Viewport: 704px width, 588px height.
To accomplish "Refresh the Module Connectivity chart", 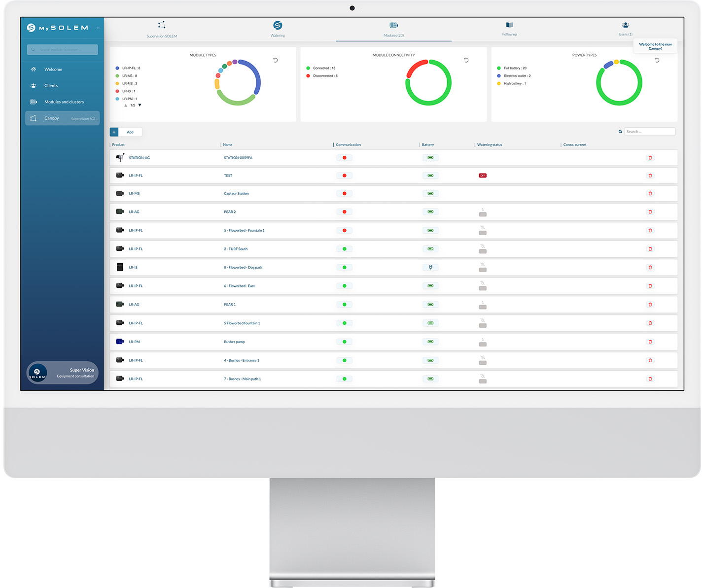I will pos(465,60).
